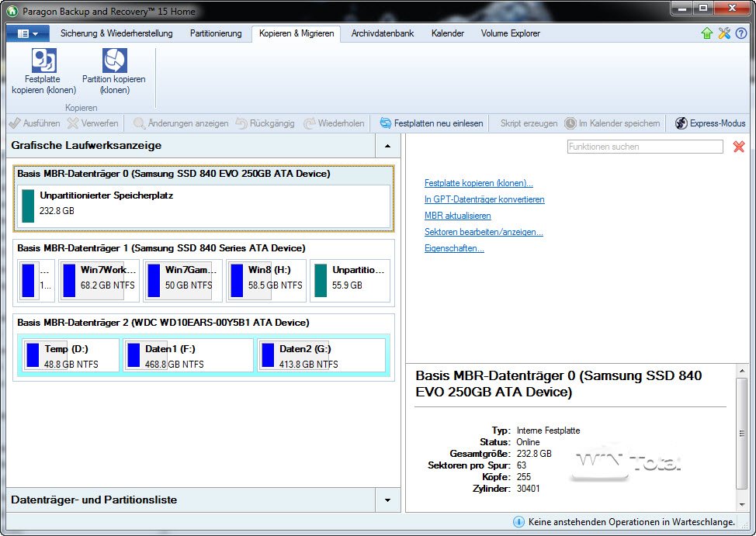Click the green home arrow icon

707,33
